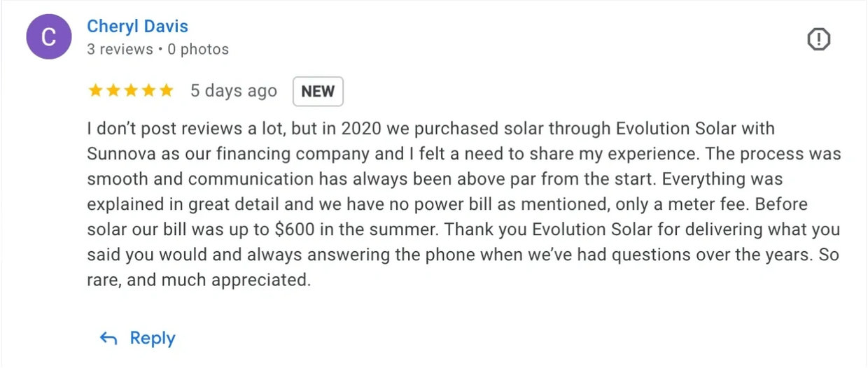This screenshot has height=368, width=868.
Task: Click the third rating star
Action: coord(130,91)
